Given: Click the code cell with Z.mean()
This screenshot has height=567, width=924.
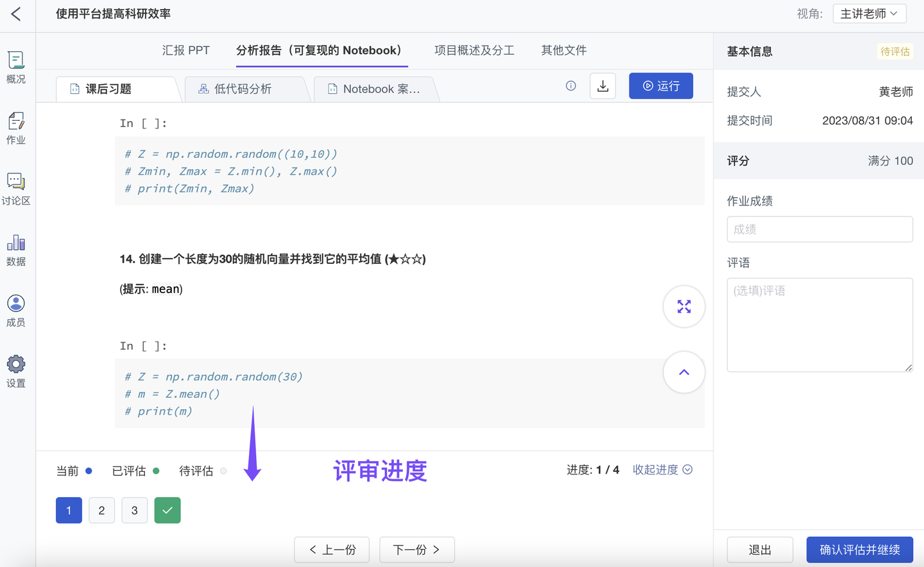Looking at the screenshot, I should pyautogui.click(x=409, y=394).
